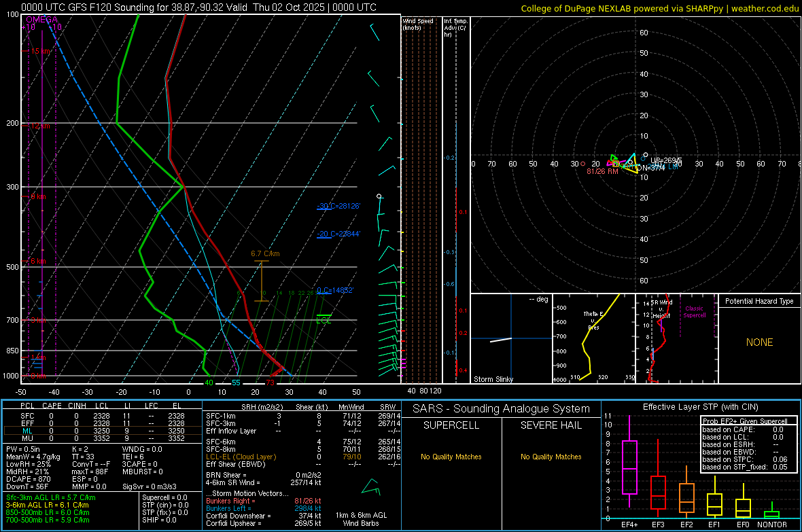Screen dimensions: 802x532
Task: Click the CINH column header in parcel table
Action: [77, 406]
